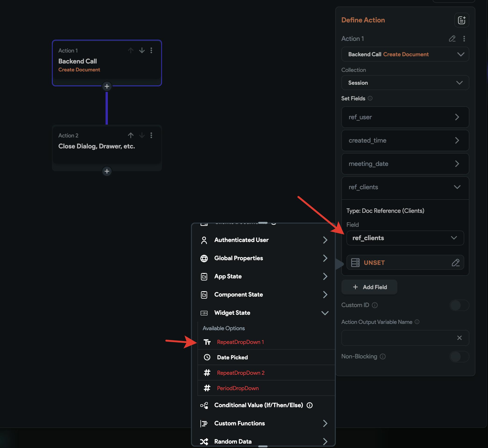Click the add action notes icon in Define Action header
This screenshot has width=488, height=448.
tap(461, 20)
